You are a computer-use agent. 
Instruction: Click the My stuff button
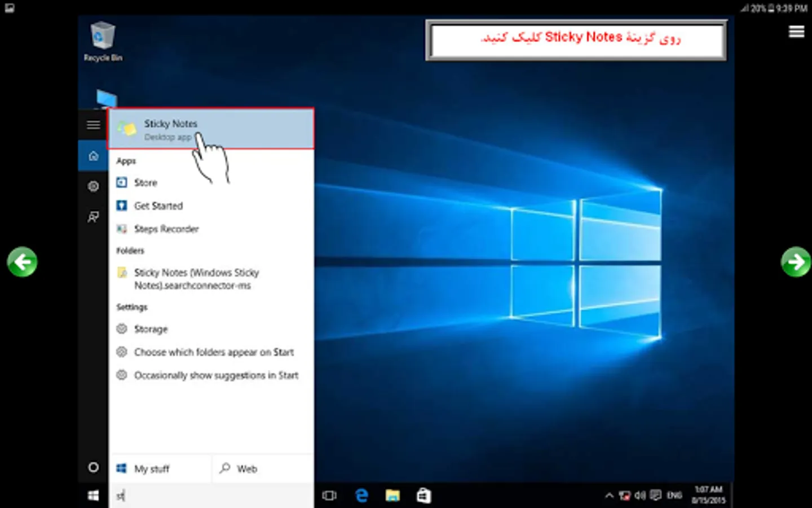160,468
